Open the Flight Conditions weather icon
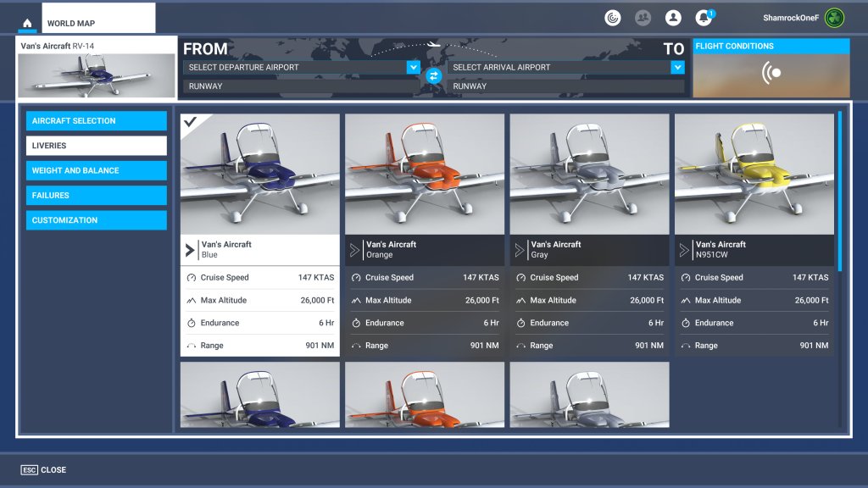 (771, 73)
